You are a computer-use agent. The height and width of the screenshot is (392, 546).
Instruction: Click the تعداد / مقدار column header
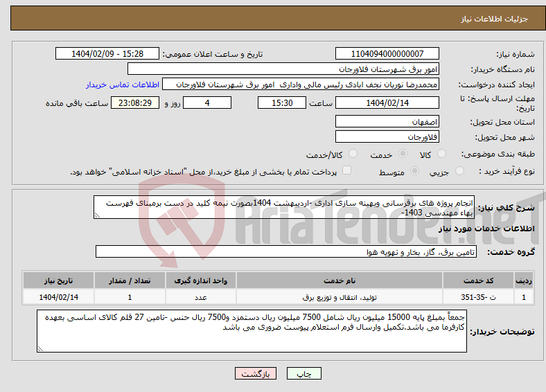(x=130, y=280)
